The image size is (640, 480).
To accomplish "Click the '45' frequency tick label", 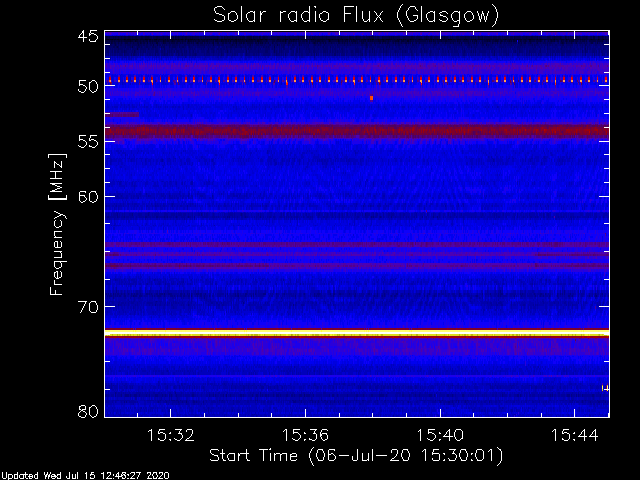I will pos(88,37).
